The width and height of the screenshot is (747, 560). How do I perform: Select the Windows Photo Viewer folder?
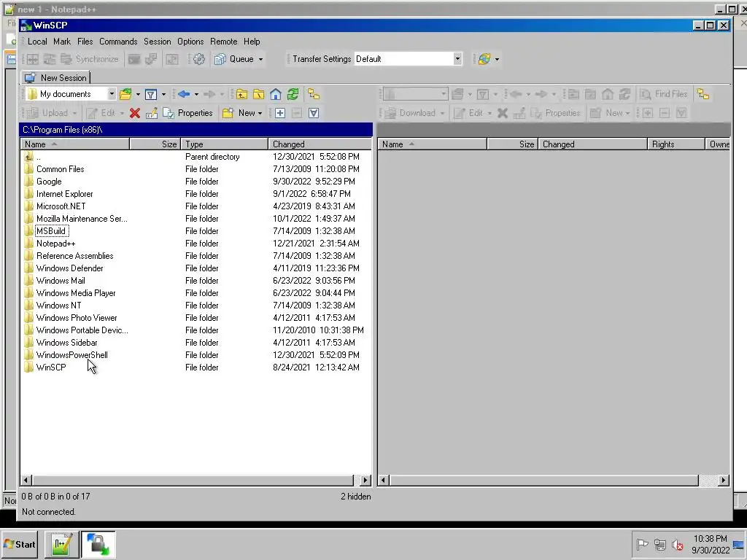pos(196,318)
